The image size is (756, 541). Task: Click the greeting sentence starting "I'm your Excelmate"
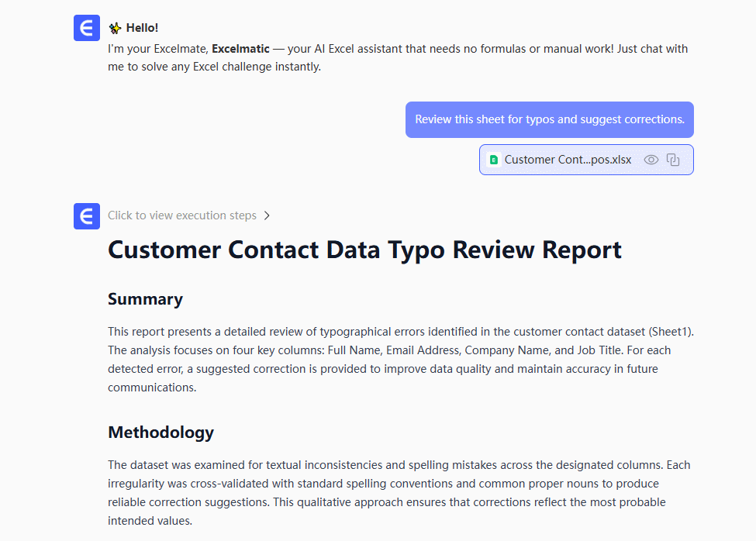click(397, 58)
